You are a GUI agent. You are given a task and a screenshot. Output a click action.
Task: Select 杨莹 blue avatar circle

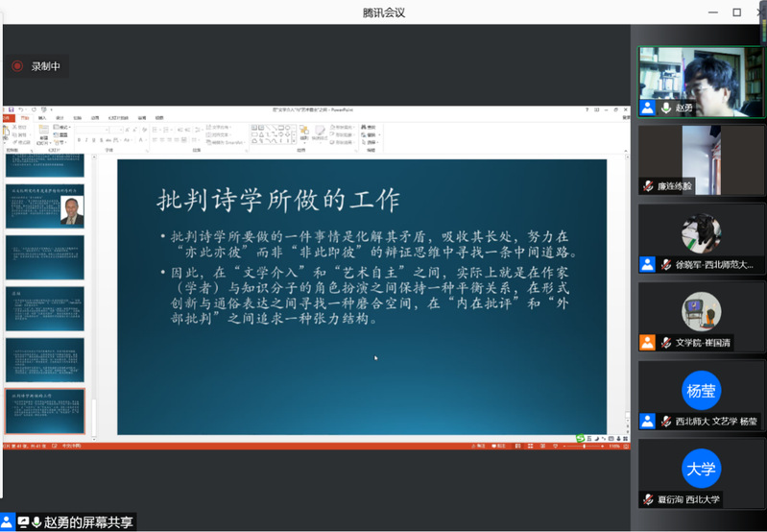[x=701, y=391]
